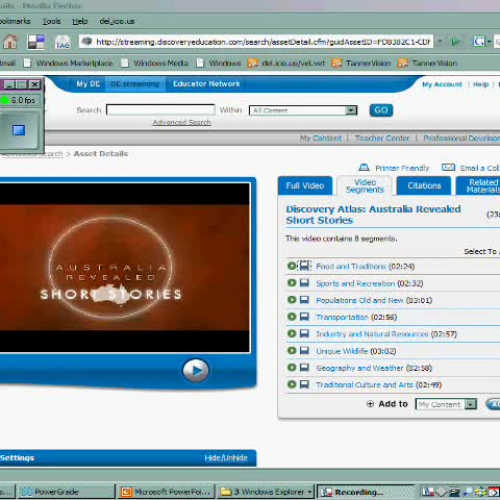This screenshot has height=500, width=500.
Task: Click the Firefox Home toolbar icon
Action: click(x=10, y=42)
